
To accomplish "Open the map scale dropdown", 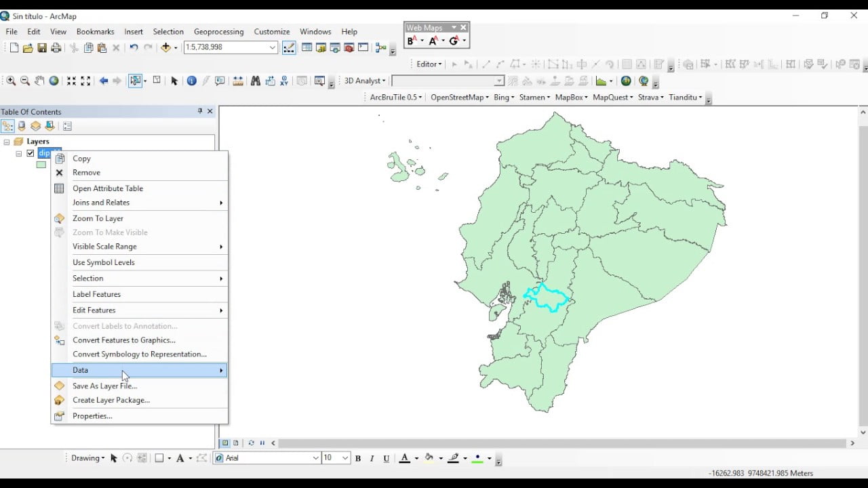I will 273,47.
